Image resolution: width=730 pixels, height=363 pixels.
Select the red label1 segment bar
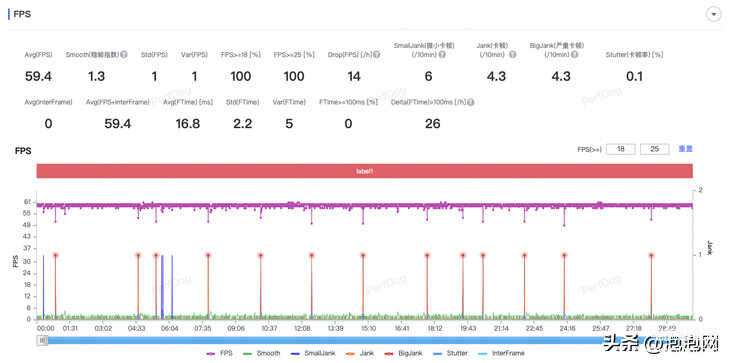[x=365, y=171]
